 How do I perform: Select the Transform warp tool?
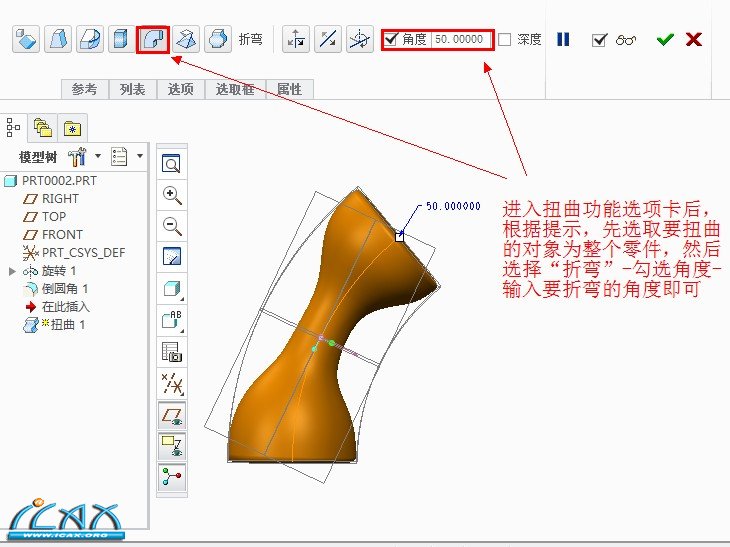coord(26,39)
